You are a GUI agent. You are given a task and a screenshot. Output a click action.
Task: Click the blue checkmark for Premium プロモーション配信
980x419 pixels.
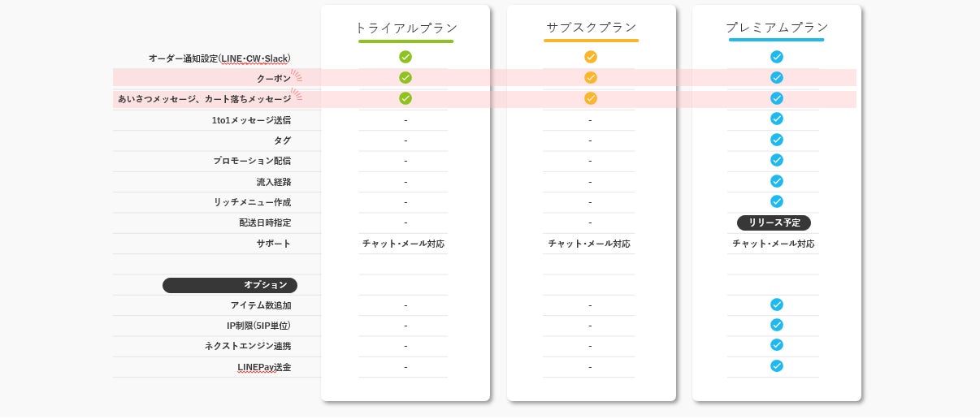[777, 160]
